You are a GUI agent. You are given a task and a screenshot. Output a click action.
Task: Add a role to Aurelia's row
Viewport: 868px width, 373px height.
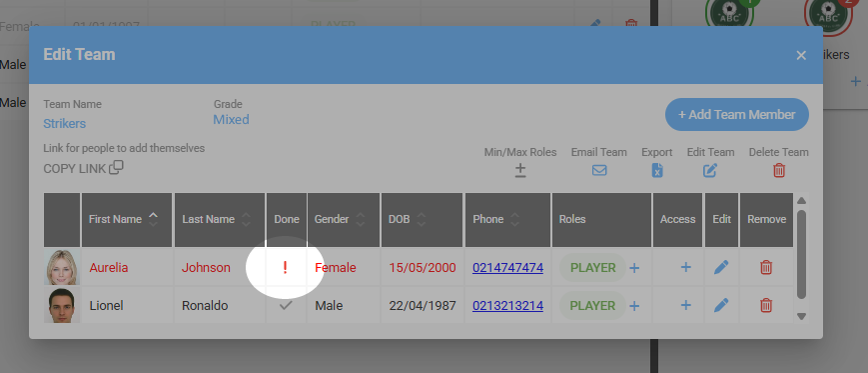point(634,268)
